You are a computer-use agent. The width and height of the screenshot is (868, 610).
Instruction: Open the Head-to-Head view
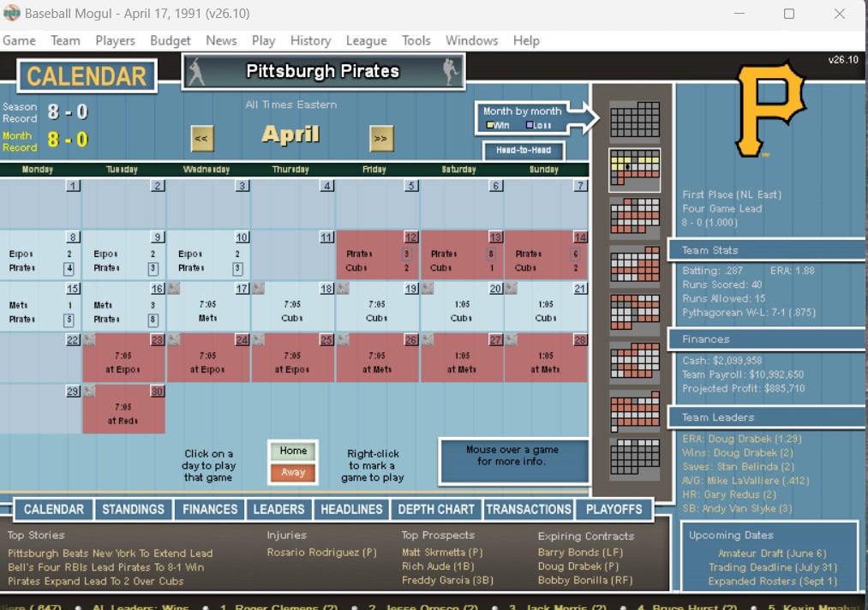[523, 151]
